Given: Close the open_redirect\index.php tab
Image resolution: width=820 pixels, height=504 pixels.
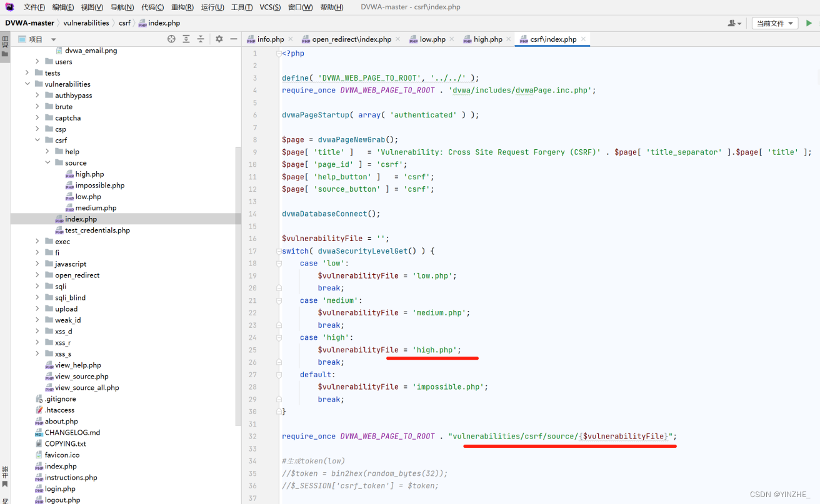Looking at the screenshot, I should pos(397,39).
